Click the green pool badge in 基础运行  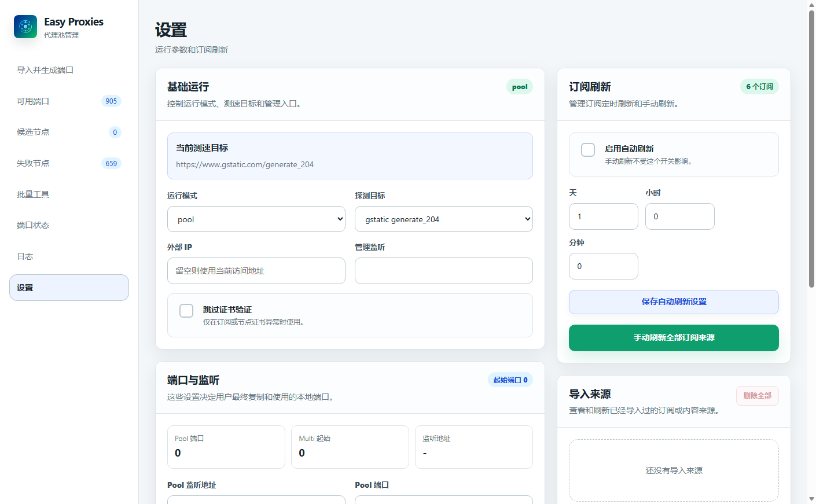[520, 87]
